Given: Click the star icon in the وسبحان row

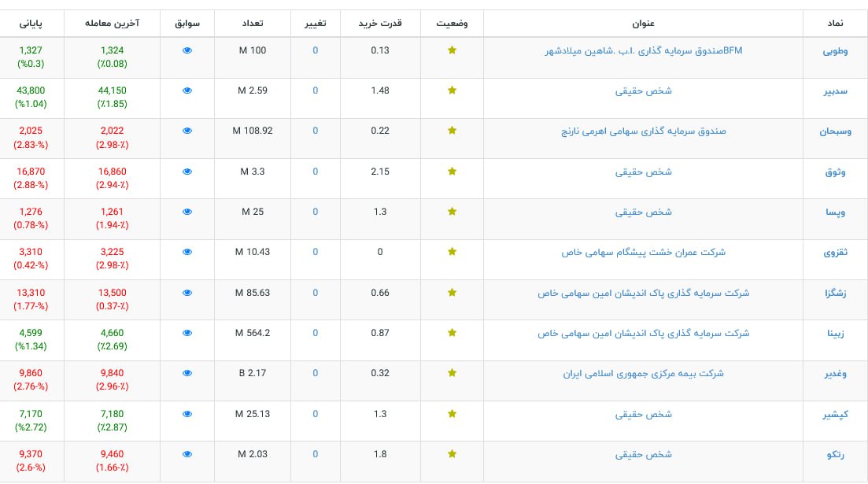Looking at the screenshot, I should point(452,131).
